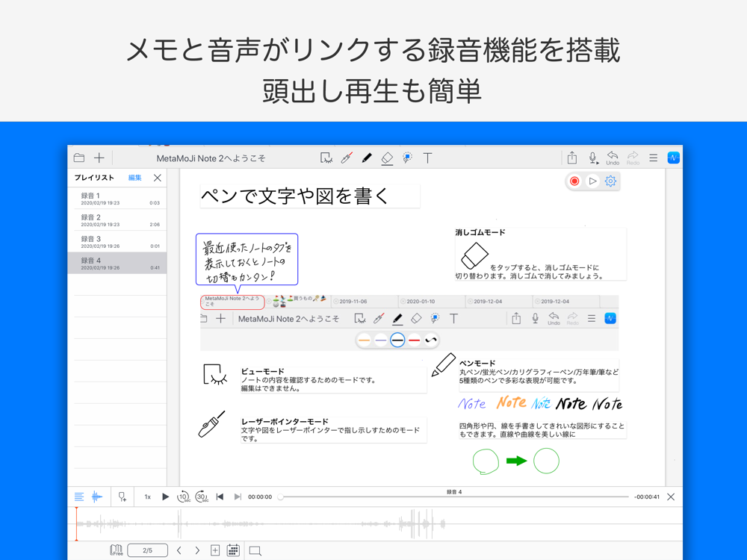Viewport: 747px width, 560px height.
Task: Open the page list icon labeled Free
Action: pyautogui.click(x=117, y=550)
